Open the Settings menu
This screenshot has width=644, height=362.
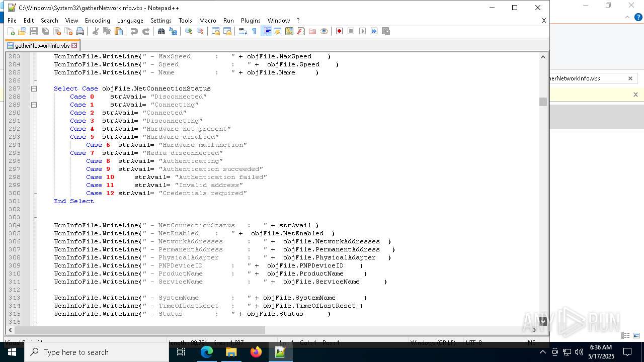pyautogui.click(x=161, y=21)
